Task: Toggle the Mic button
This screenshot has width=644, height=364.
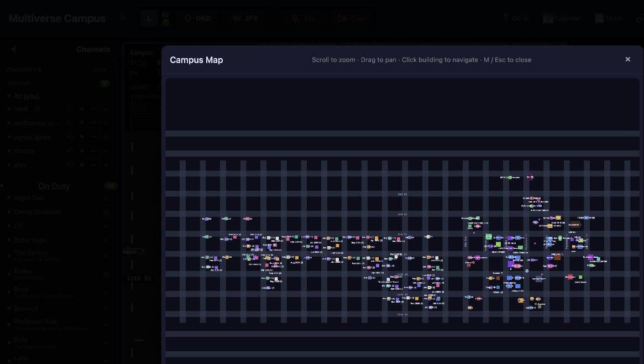Action: tap(303, 18)
